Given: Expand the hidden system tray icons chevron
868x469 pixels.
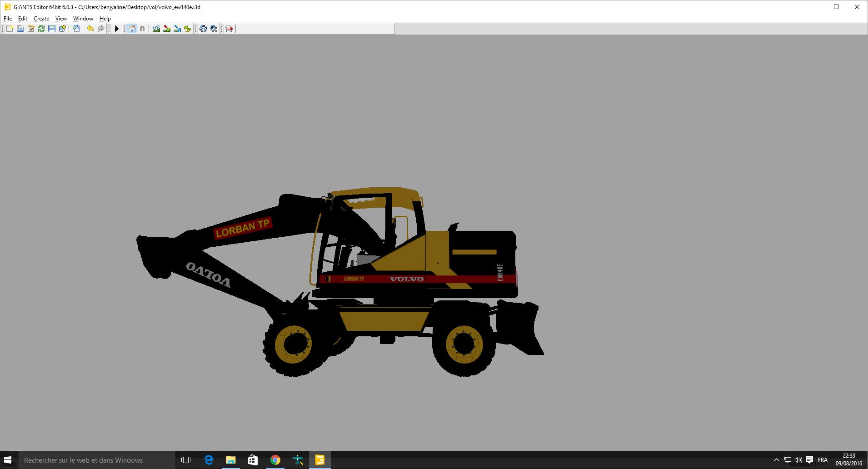Looking at the screenshot, I should (776, 460).
